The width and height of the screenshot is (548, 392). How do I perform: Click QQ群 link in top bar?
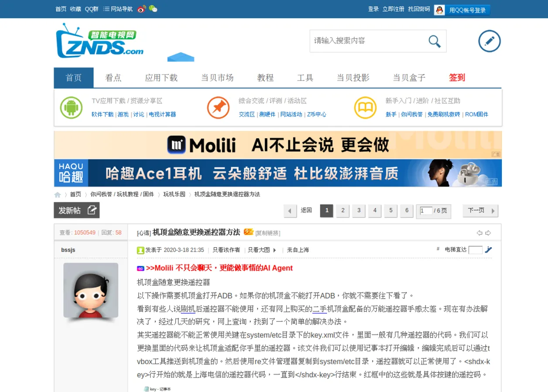(92, 9)
